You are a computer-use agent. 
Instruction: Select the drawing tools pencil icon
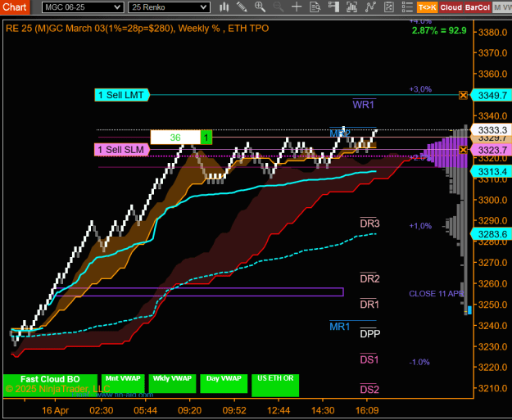(x=242, y=7)
